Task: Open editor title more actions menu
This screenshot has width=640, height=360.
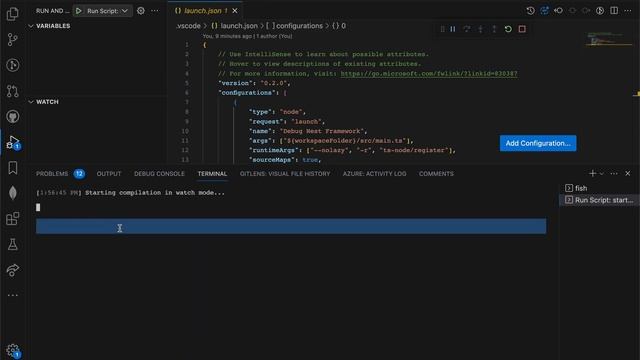Action: pyautogui.click(x=628, y=11)
